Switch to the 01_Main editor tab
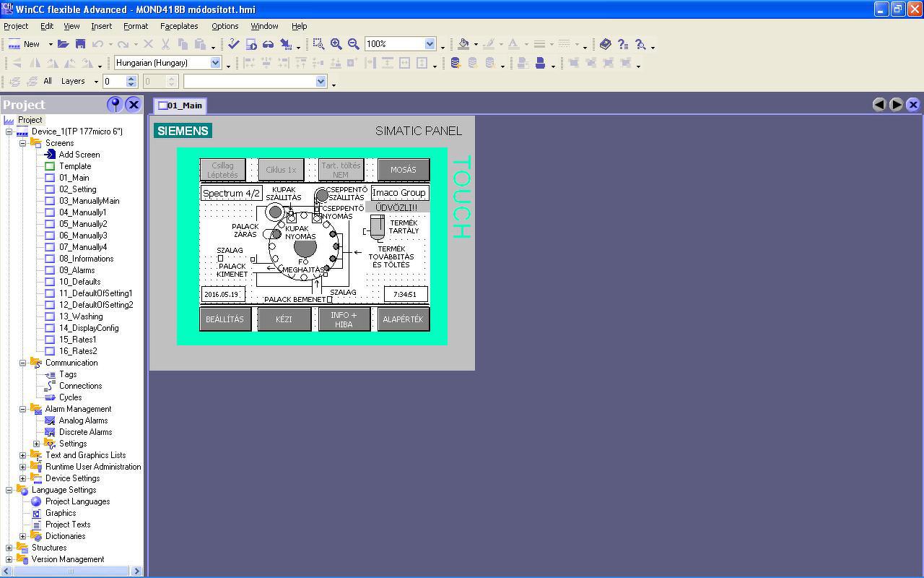The width and height of the screenshot is (924, 578). click(x=180, y=105)
